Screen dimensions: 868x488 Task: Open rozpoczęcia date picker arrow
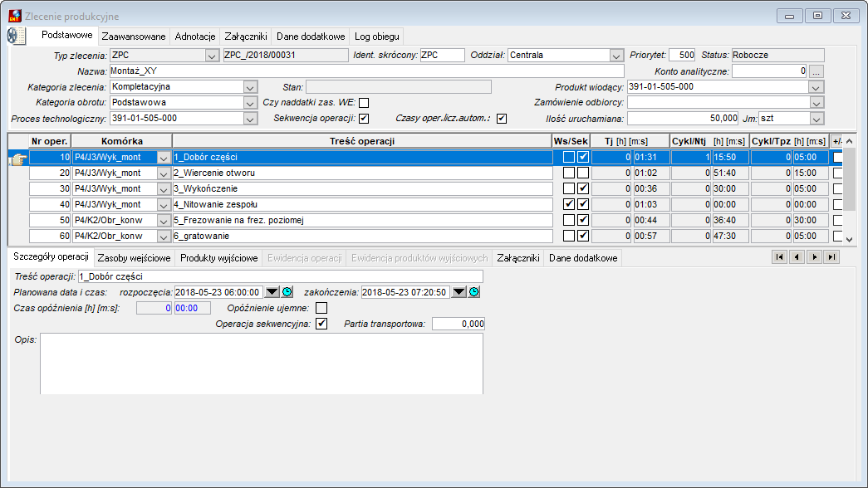click(272, 292)
